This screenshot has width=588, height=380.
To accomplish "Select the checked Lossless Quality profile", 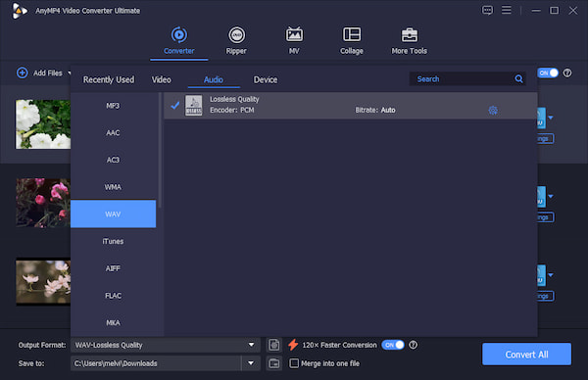I will click(x=350, y=106).
